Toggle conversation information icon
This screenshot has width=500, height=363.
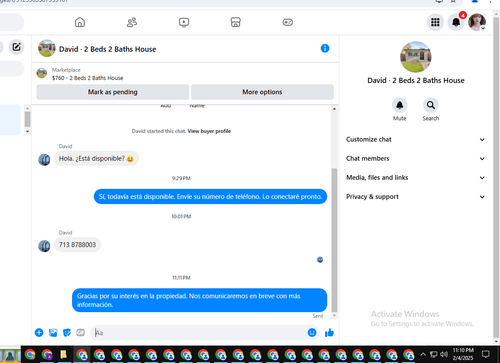325,48
